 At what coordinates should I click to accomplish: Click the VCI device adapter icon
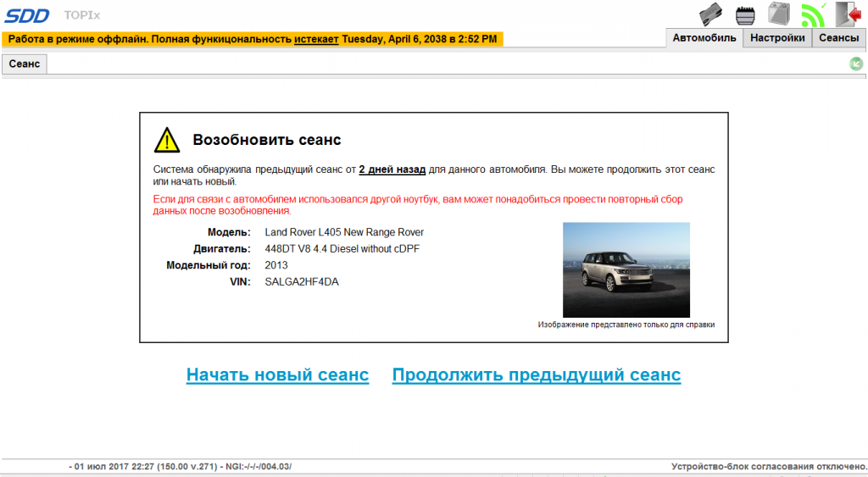pyautogui.click(x=711, y=14)
